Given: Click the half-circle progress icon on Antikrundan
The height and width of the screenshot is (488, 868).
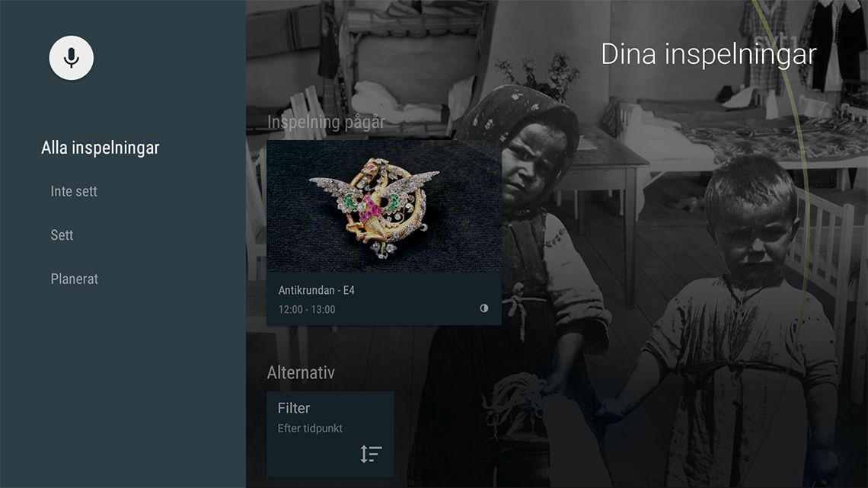Looking at the screenshot, I should (x=483, y=308).
